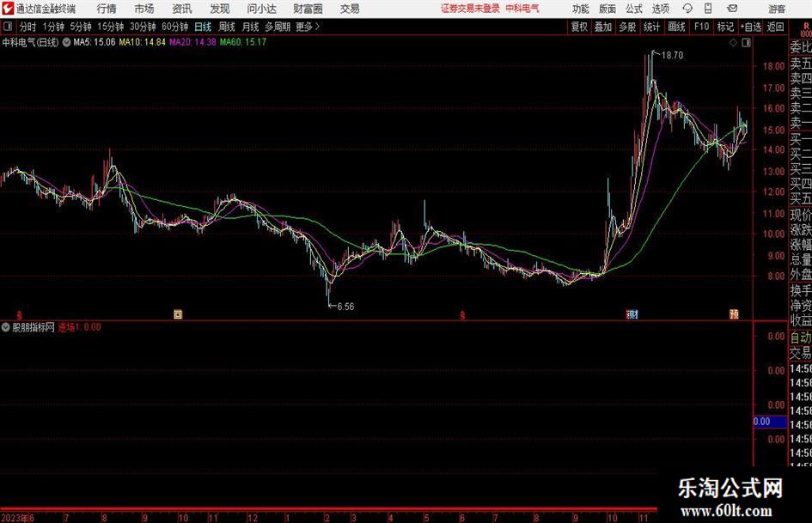The width and height of the screenshot is (812, 523).
Task: Switch to 5分钟 period tab
Action: (x=80, y=27)
